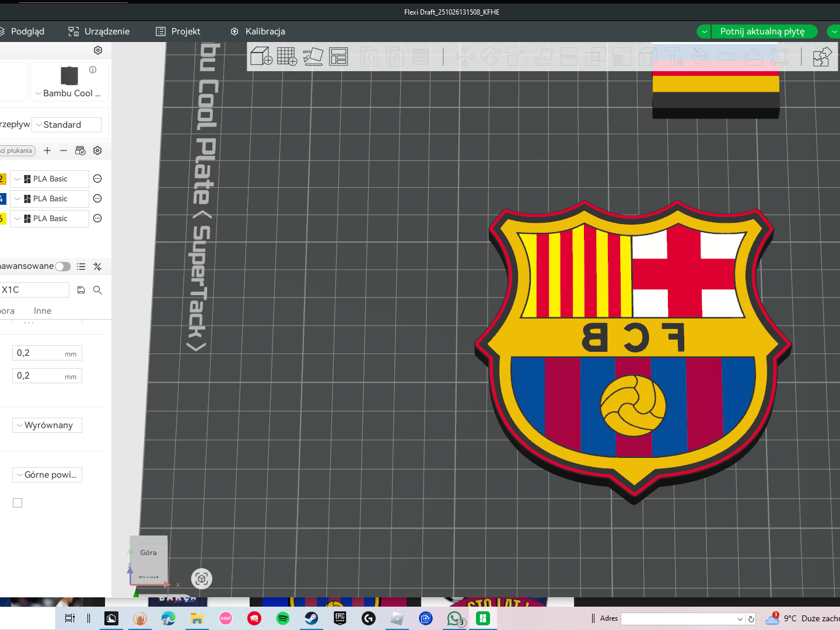Click the AMS filament sync icon
This screenshot has height=630, width=840.
click(x=80, y=150)
